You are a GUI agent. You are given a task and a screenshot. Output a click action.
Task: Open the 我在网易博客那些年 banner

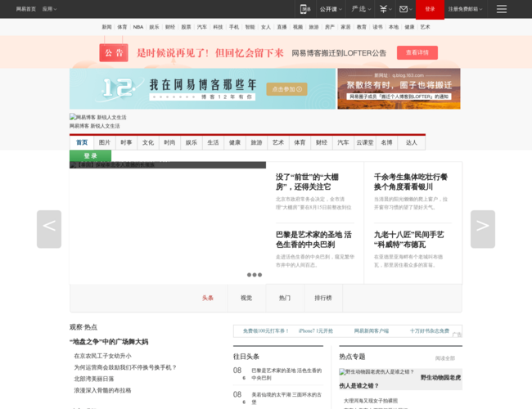tap(202, 89)
